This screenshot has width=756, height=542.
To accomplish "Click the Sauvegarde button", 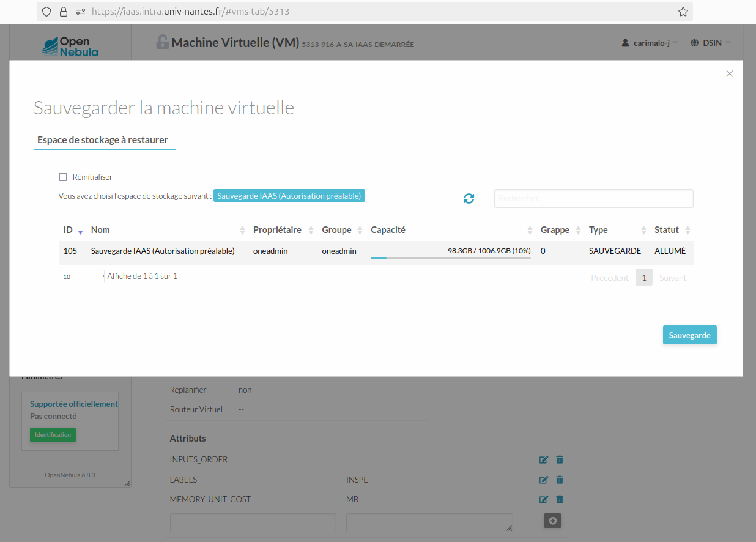I will point(689,335).
